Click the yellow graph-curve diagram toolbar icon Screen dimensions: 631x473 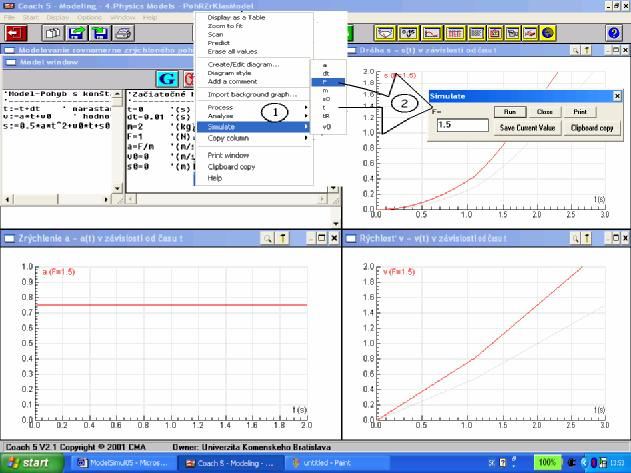click(x=432, y=33)
